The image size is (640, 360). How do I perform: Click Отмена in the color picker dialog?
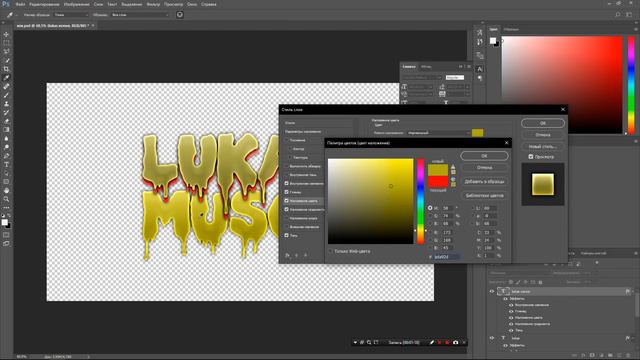(x=484, y=168)
